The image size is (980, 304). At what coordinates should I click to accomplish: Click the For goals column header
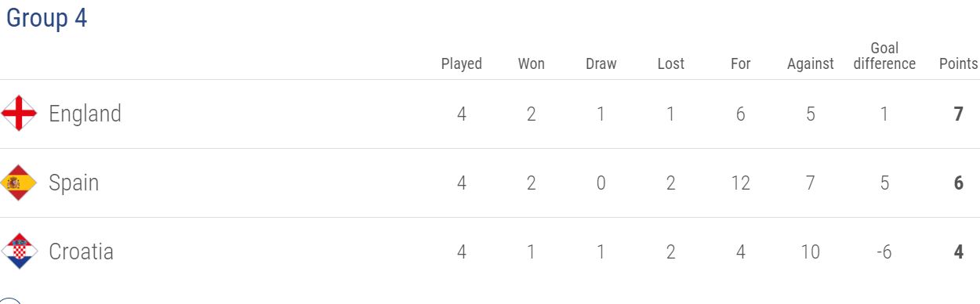click(740, 63)
